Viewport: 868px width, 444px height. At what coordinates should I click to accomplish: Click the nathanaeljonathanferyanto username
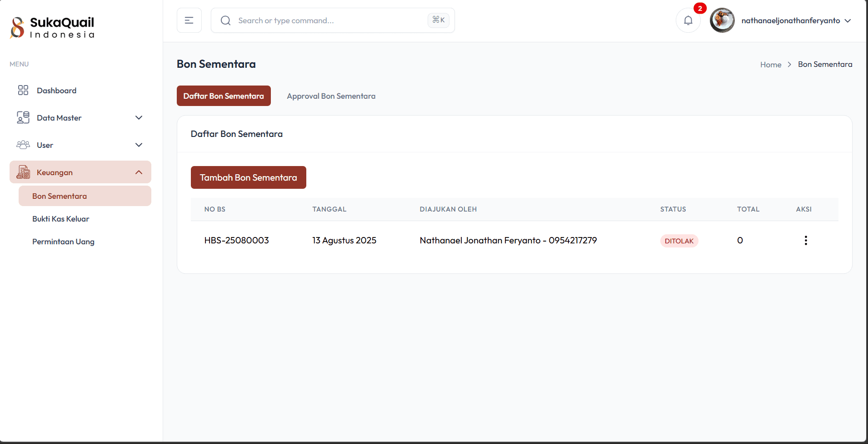(x=791, y=20)
